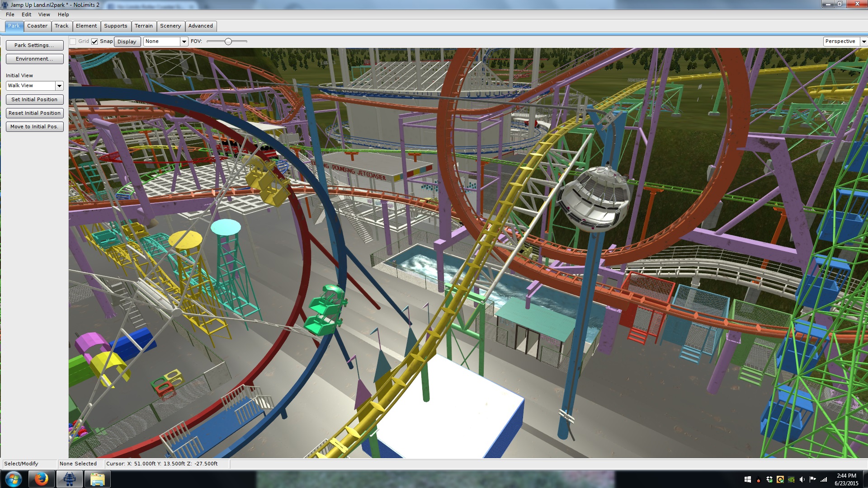Click the Action Center flag icon
This screenshot has height=488, width=868.
(x=813, y=479)
